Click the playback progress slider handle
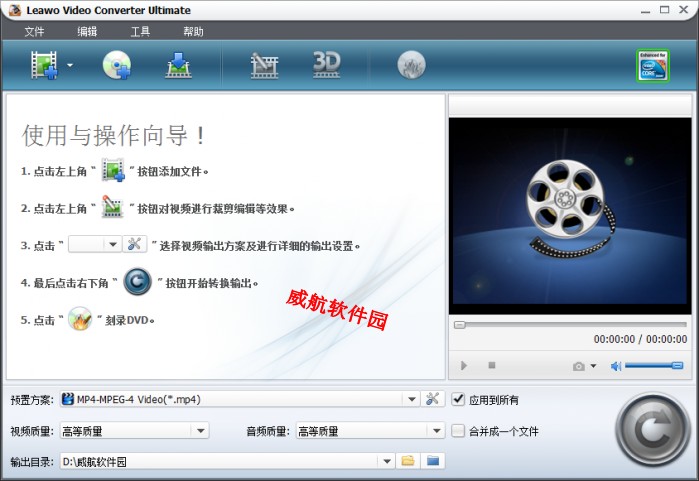This screenshot has height=481, width=699. pyautogui.click(x=460, y=325)
